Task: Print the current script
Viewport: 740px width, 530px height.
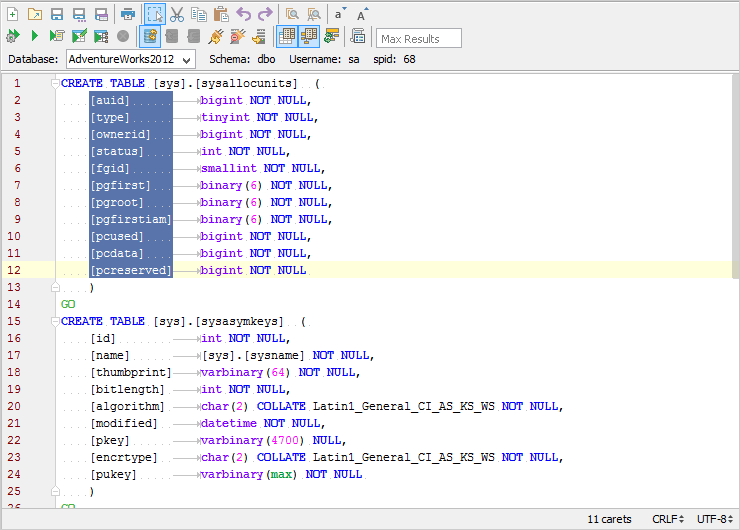Action: [128, 15]
